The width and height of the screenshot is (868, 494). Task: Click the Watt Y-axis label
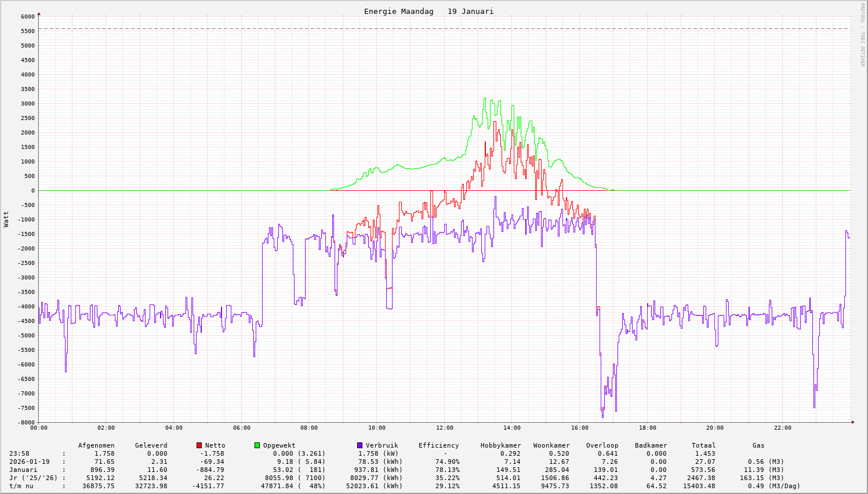[6, 219]
